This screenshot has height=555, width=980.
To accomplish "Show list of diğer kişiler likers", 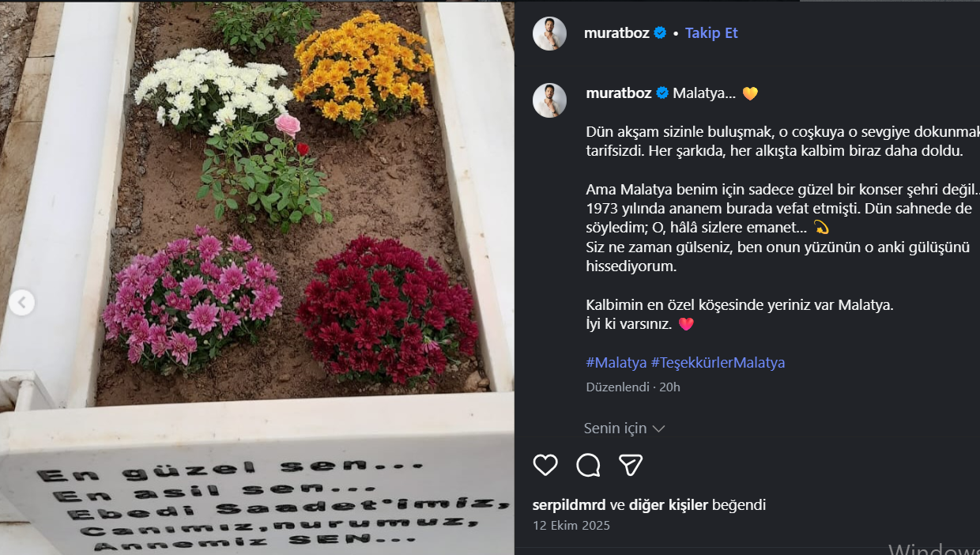I will 669,505.
